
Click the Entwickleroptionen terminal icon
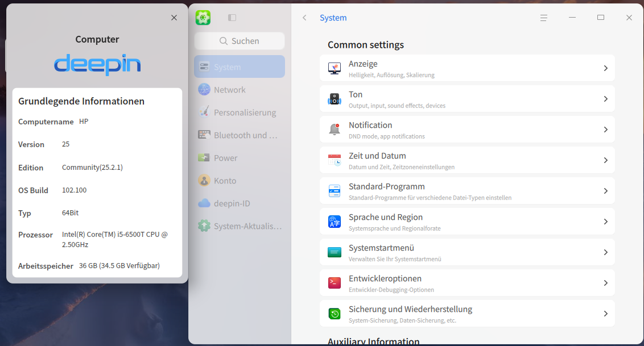[x=335, y=283]
